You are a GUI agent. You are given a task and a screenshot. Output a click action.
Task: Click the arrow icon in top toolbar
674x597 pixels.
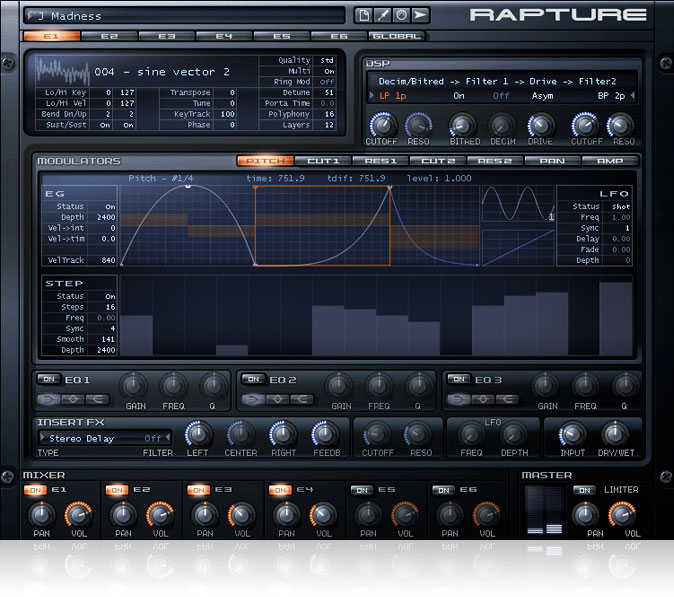[420, 15]
